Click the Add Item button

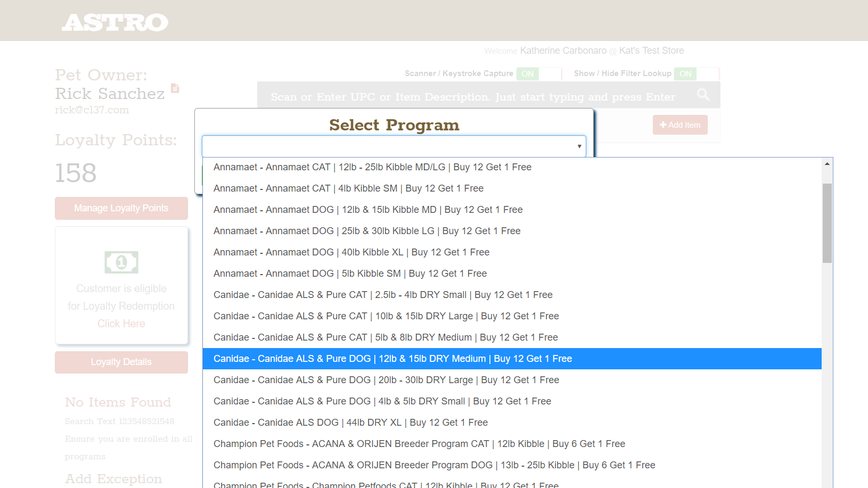(x=680, y=125)
